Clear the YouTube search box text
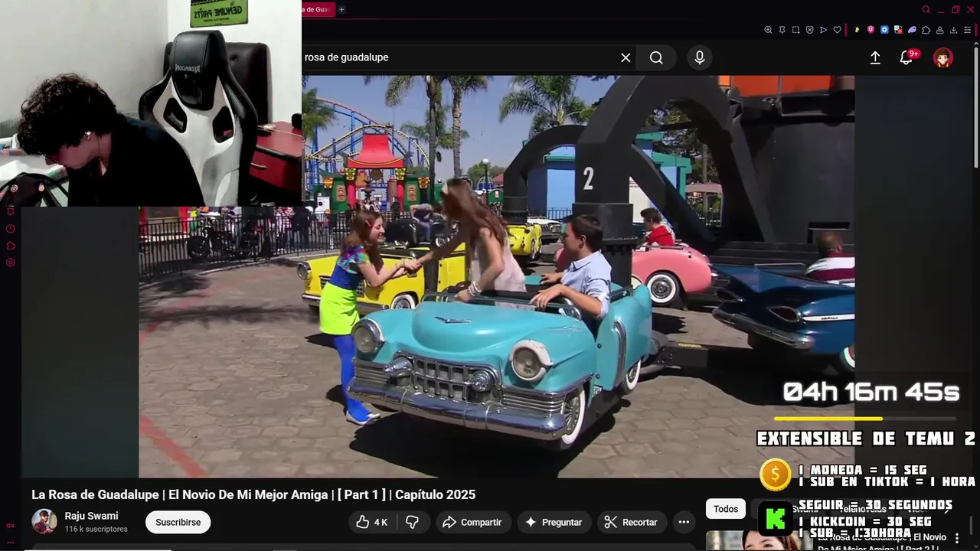This screenshot has height=551, width=980. tap(626, 57)
